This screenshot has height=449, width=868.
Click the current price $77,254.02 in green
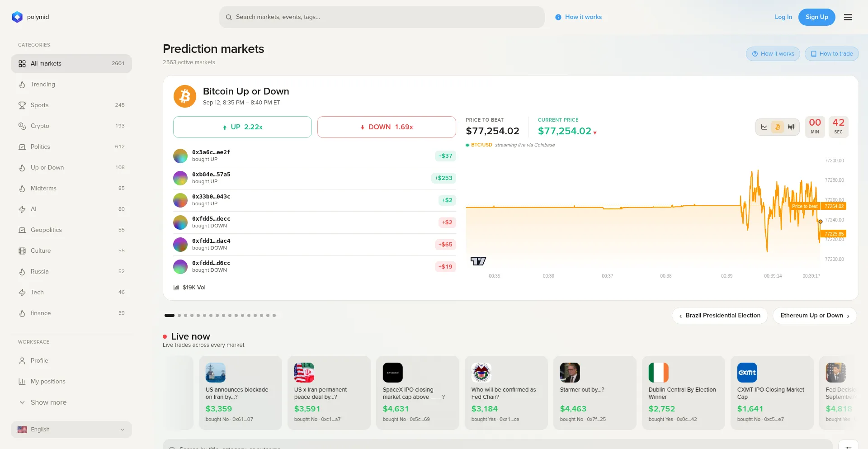[565, 131]
